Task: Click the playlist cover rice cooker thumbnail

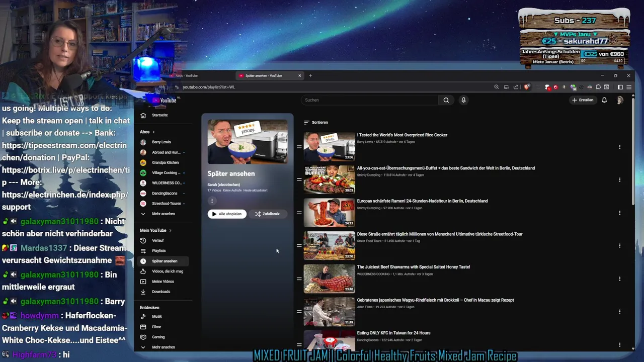Action: pyautogui.click(x=248, y=141)
